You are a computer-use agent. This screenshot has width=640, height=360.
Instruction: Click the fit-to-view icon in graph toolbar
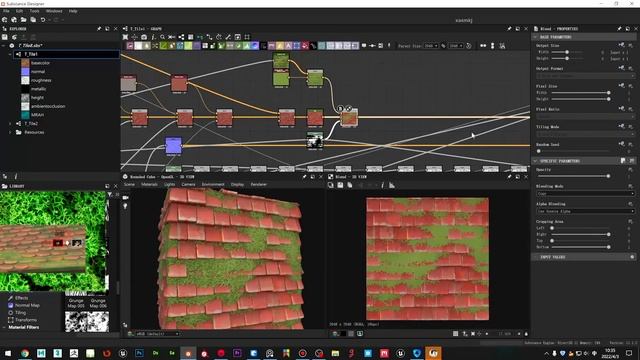[x=125, y=37]
